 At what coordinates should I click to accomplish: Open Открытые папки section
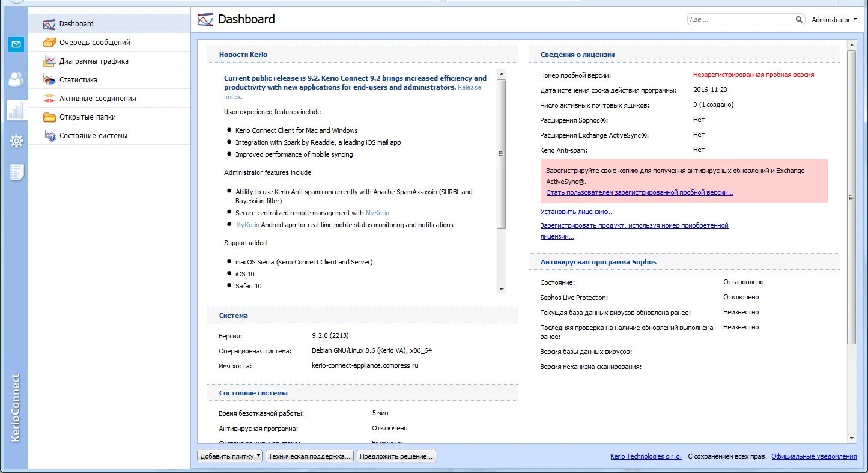tap(109, 117)
